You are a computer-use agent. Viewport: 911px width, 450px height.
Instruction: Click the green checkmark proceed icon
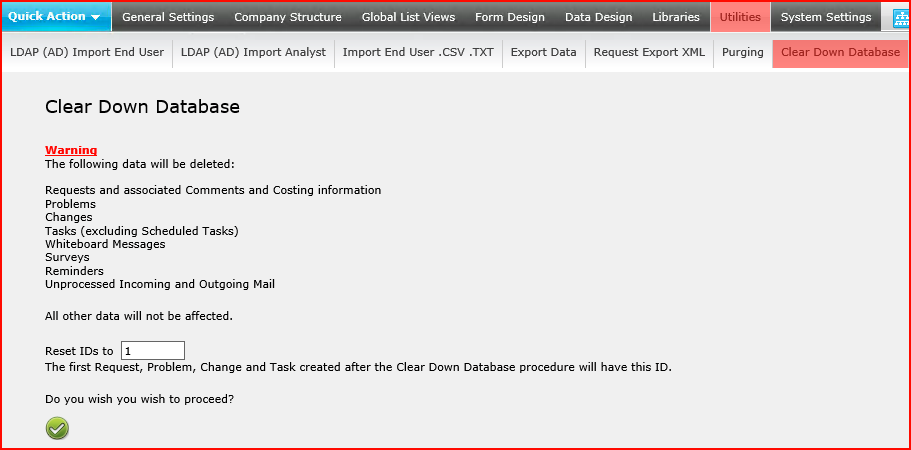click(57, 429)
